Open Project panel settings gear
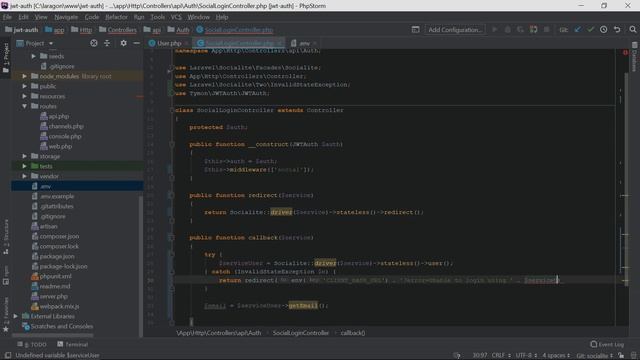This screenshot has height=360, width=640. 123,43
